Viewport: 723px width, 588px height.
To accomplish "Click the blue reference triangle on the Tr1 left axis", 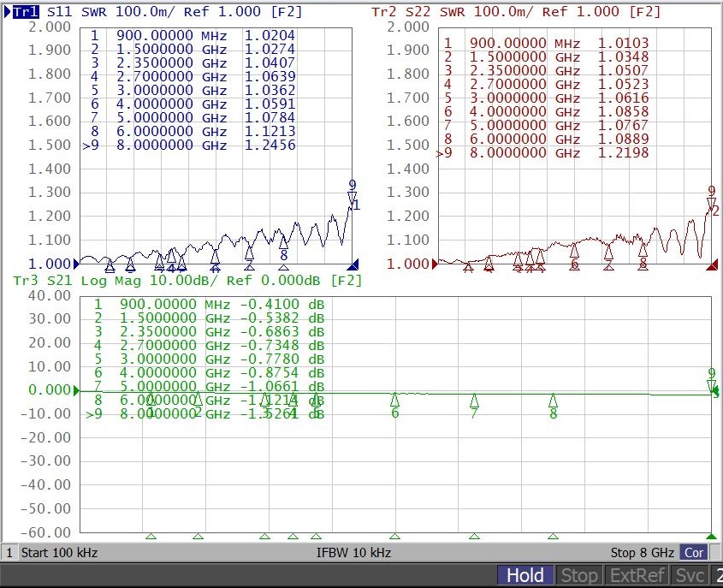I will (79, 264).
